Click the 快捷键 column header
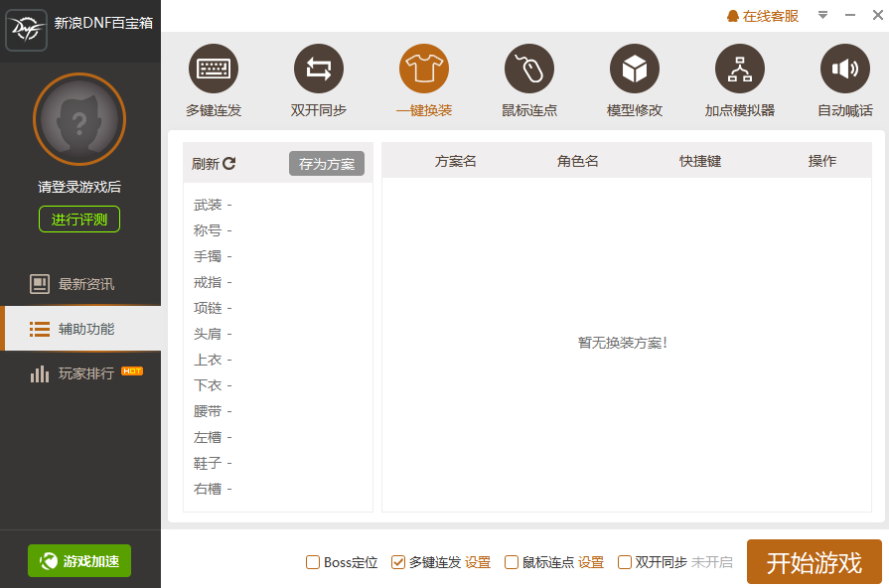The height and width of the screenshot is (588, 889). pos(700,161)
